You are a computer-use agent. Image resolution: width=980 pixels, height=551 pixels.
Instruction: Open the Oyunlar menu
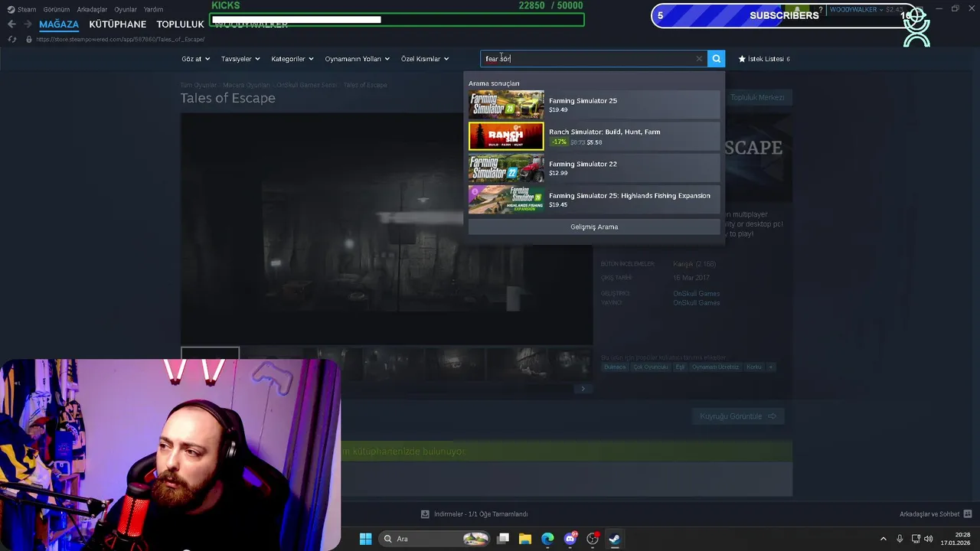126,9
